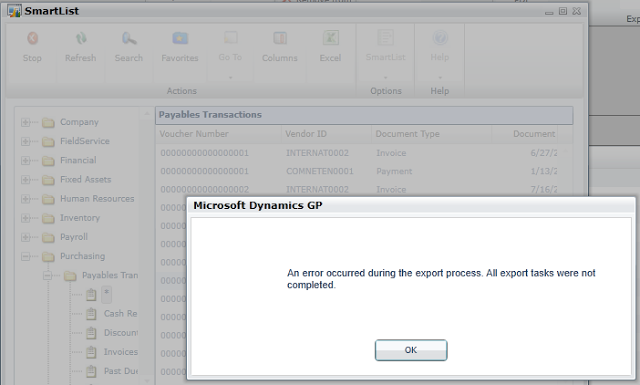Click Payroll tree label
640x385 pixels.
74,237
